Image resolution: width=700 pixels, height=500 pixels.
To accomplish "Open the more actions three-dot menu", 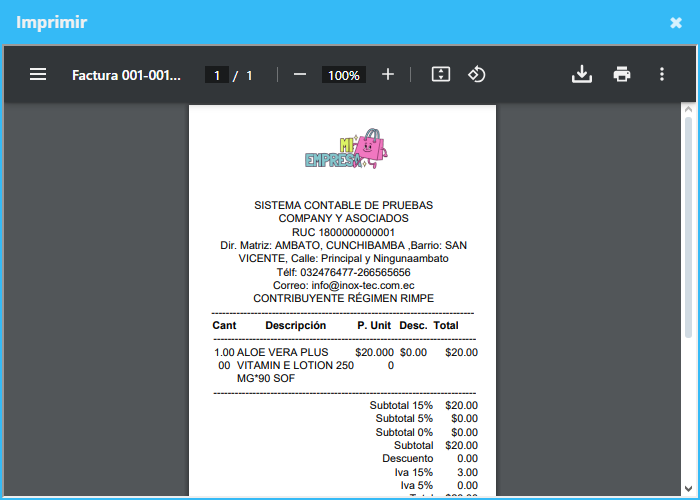I will 662,75.
